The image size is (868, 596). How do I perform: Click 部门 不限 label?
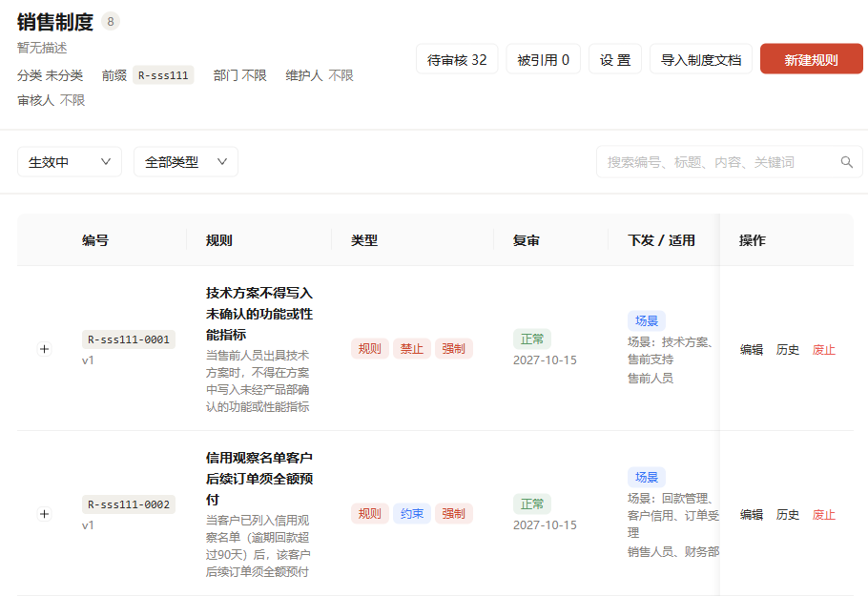[240, 75]
